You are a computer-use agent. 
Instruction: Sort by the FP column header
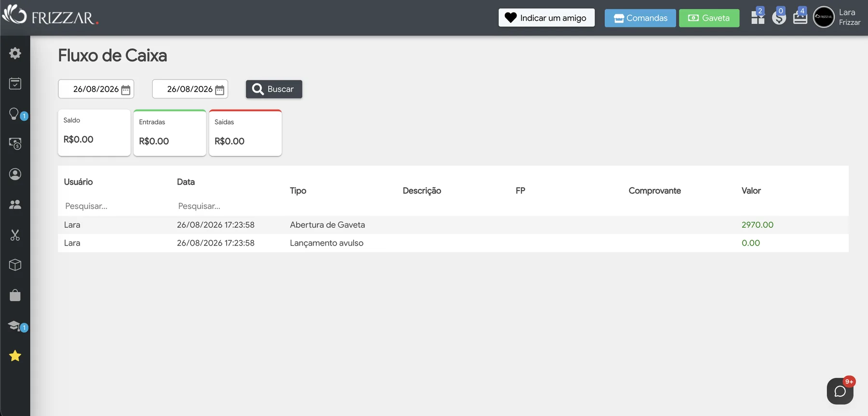520,191
